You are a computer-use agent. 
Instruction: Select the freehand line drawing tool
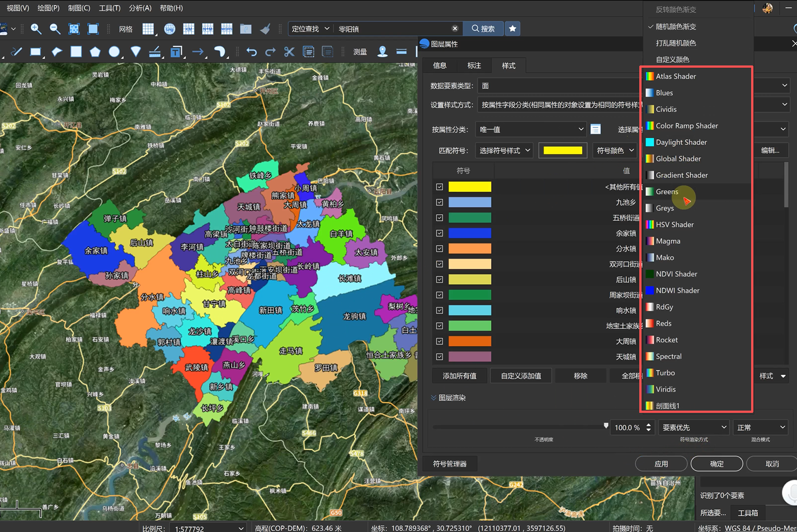(16, 52)
